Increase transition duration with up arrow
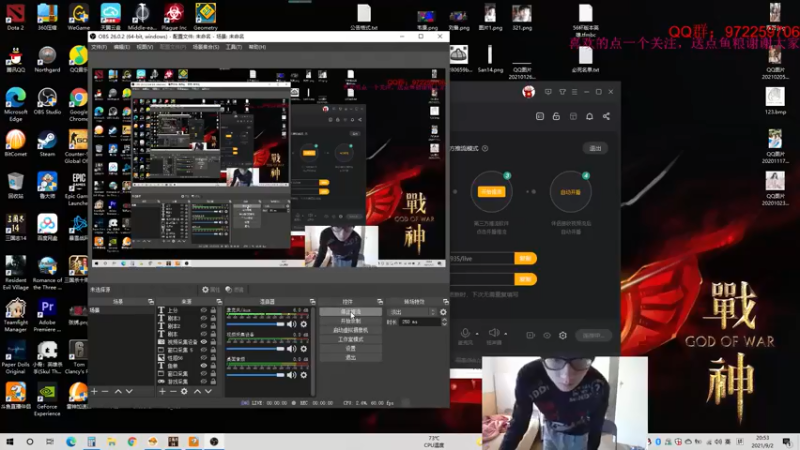 click(444, 320)
